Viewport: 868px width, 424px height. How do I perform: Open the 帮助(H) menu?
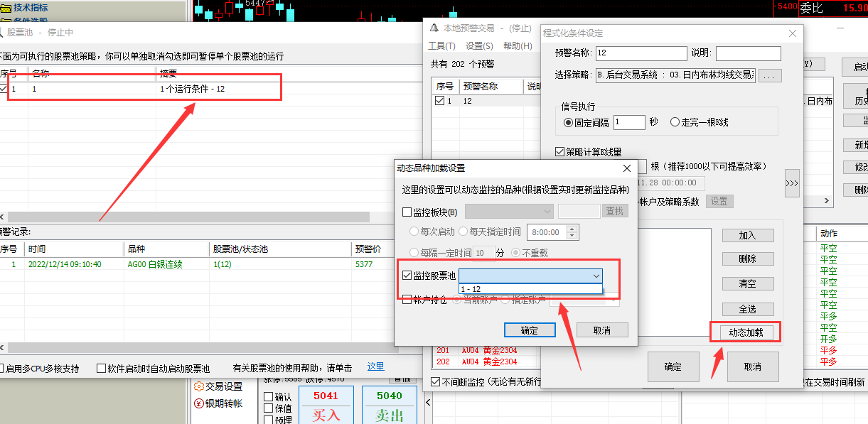(517, 46)
